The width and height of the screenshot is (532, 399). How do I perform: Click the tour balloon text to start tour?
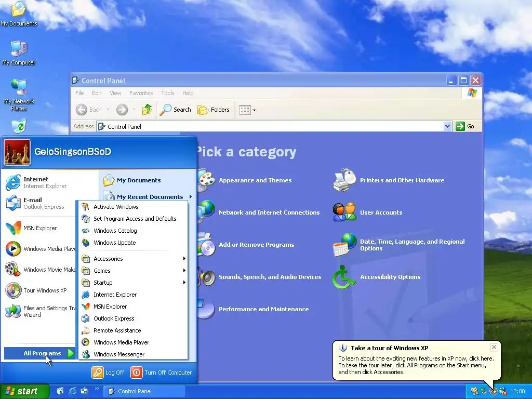point(416,365)
